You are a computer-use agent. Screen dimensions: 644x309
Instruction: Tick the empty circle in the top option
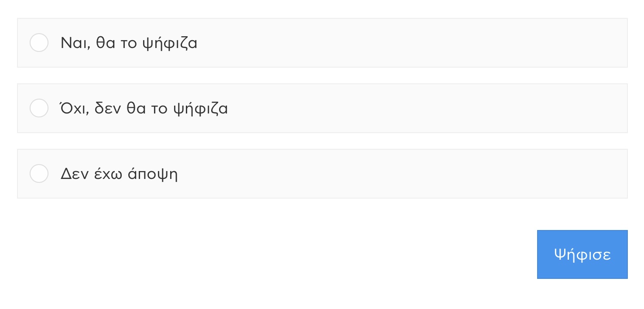coord(39,43)
